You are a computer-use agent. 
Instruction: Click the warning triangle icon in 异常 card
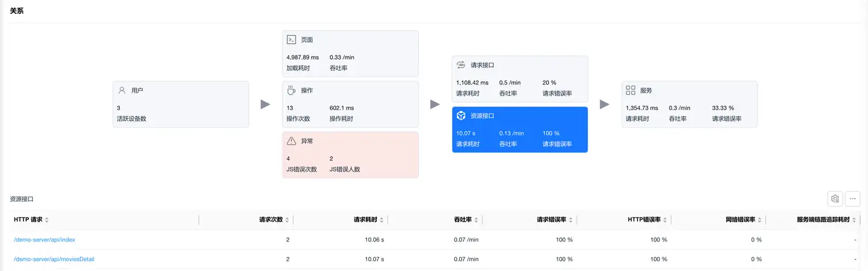(x=292, y=141)
